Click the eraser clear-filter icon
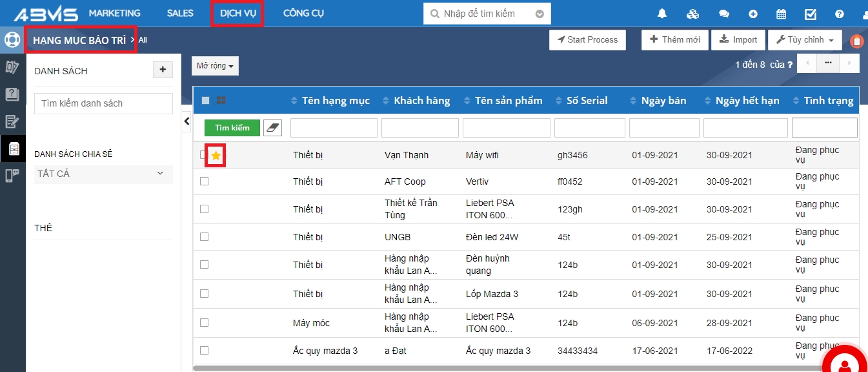868x372 pixels. coord(272,128)
